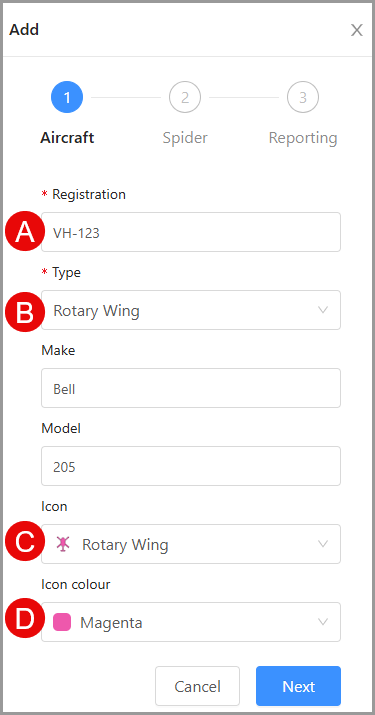Switch to the Reporting step label
375x715 pixels.
coord(303,138)
